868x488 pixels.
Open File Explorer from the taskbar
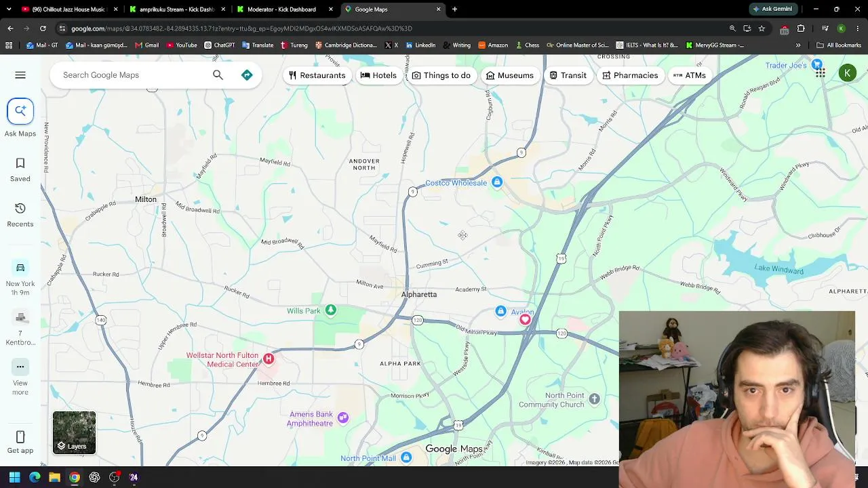tap(54, 477)
